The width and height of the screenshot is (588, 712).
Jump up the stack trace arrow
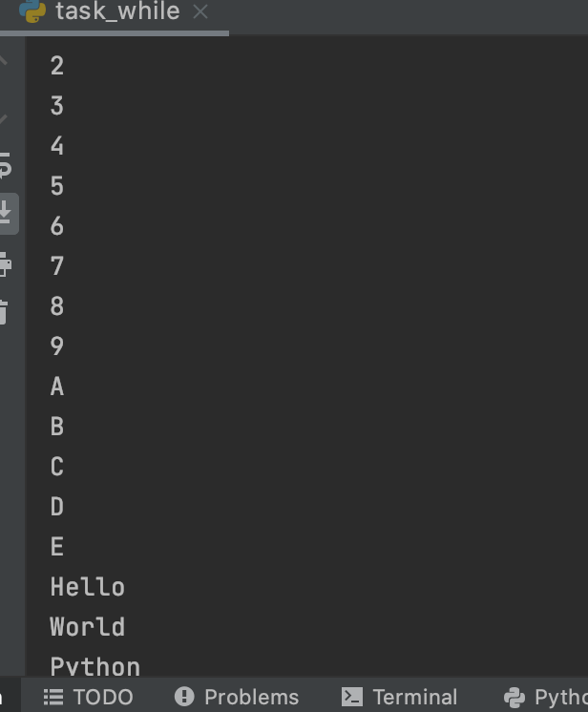(x=4, y=60)
